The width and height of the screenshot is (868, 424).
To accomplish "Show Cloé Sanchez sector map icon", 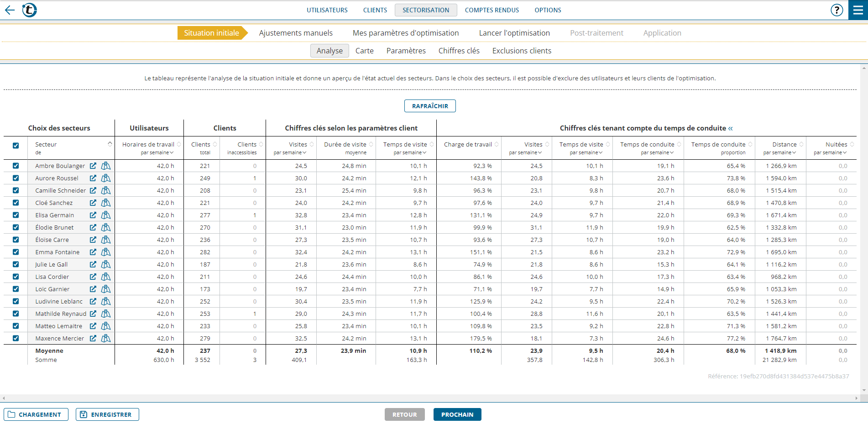I will (106, 203).
